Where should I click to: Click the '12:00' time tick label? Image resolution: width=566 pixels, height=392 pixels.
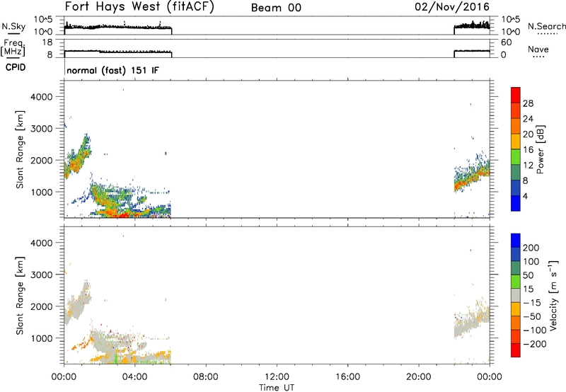277,377
